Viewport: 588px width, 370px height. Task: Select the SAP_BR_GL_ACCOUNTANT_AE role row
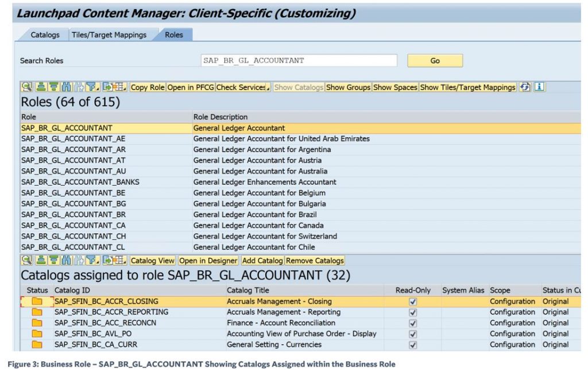point(300,139)
